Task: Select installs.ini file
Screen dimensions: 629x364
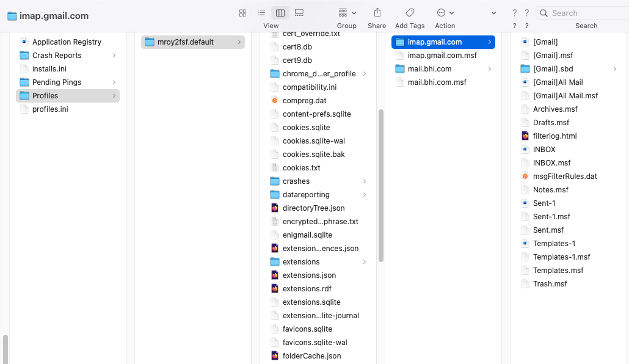Action: pyautogui.click(x=67, y=68)
